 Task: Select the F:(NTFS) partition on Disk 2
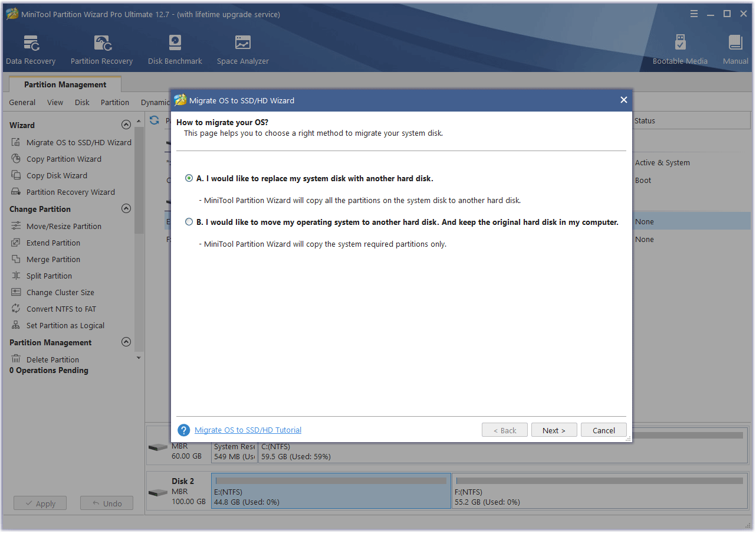click(x=600, y=491)
